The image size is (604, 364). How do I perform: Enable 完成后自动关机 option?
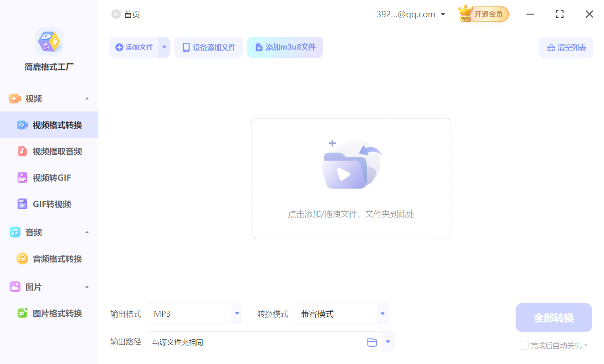pos(524,345)
